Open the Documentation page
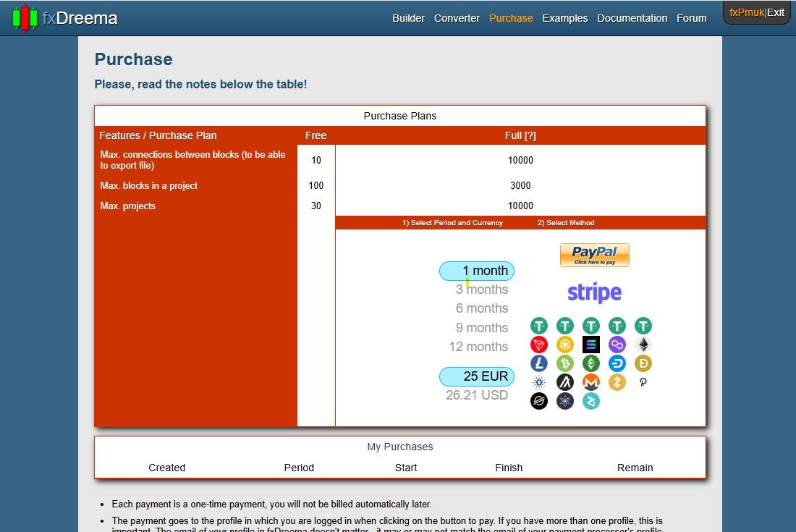 [x=632, y=18]
